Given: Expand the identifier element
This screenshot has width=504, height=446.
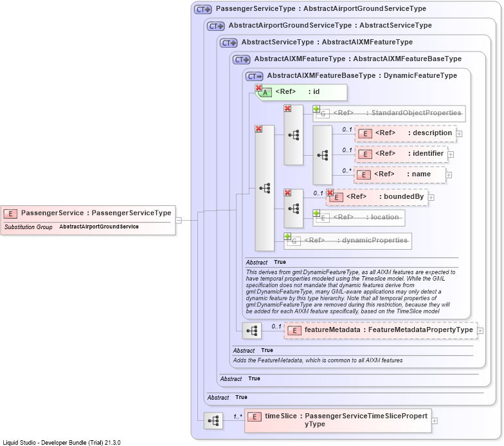Looking at the screenshot, I should [451, 154].
